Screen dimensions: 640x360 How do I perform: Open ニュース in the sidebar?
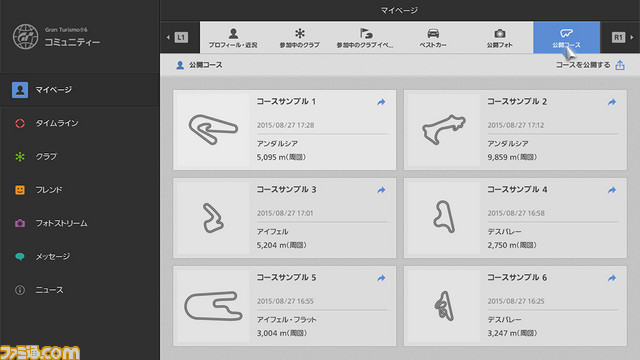coord(80,290)
